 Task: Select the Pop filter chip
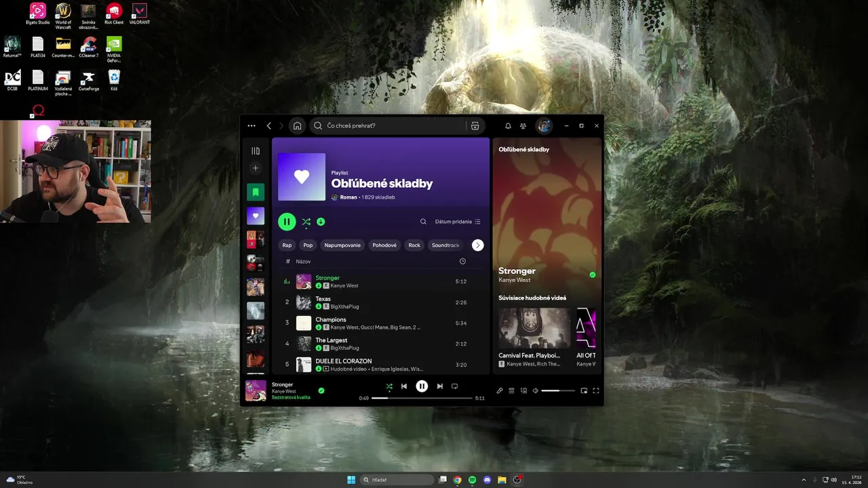(x=308, y=245)
